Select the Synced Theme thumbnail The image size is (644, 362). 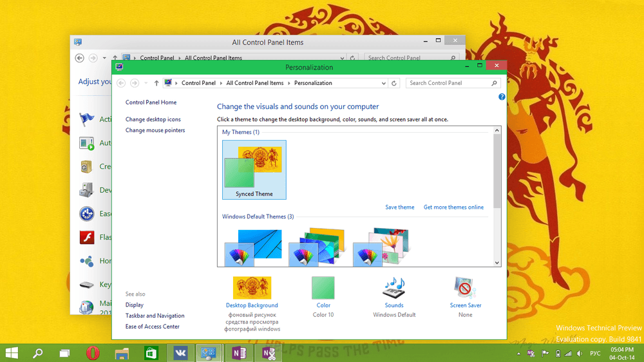[x=254, y=169]
